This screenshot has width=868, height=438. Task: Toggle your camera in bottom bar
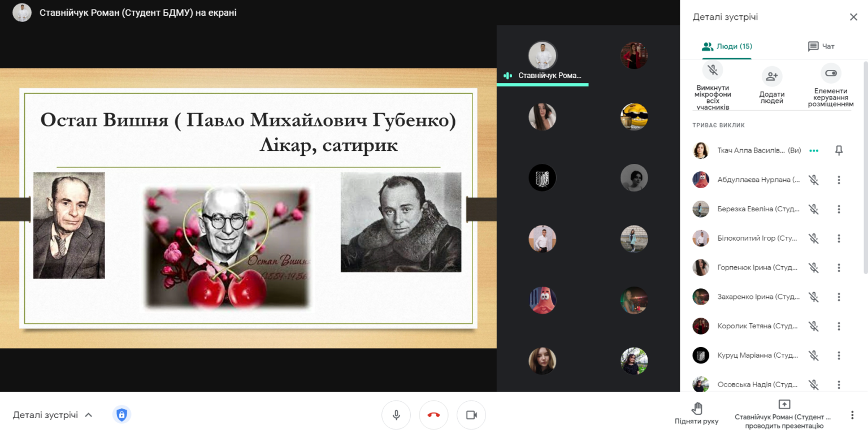pos(471,415)
